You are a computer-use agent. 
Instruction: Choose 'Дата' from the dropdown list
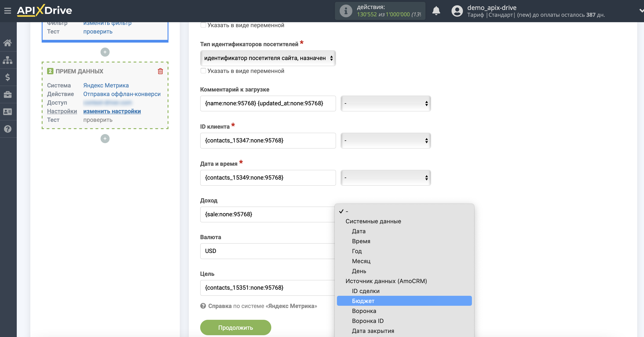(404, 231)
